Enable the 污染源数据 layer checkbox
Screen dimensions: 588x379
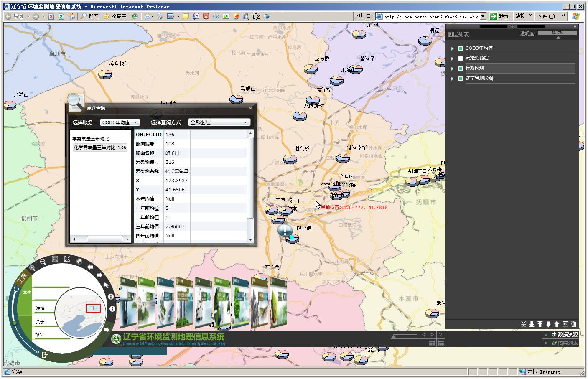coord(461,59)
